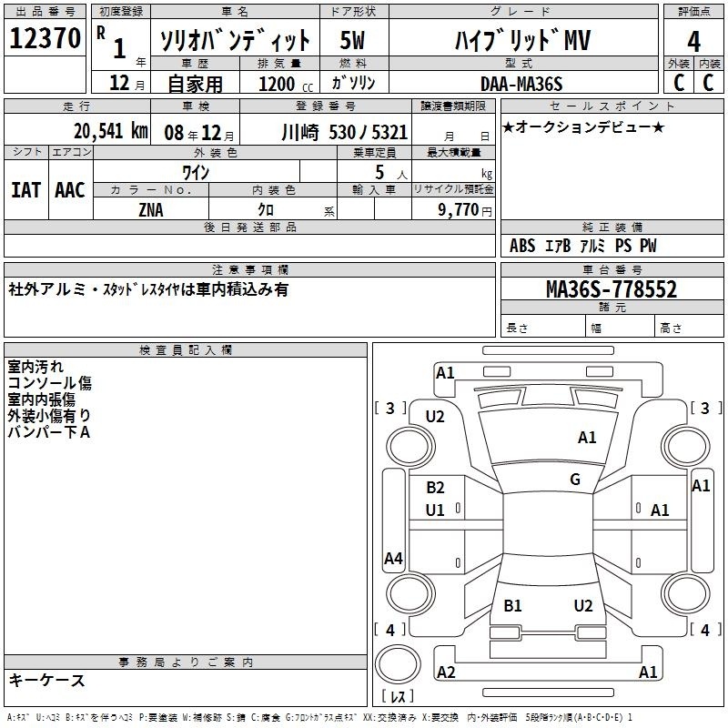Click the B1 mark near the rear window

pos(512,606)
